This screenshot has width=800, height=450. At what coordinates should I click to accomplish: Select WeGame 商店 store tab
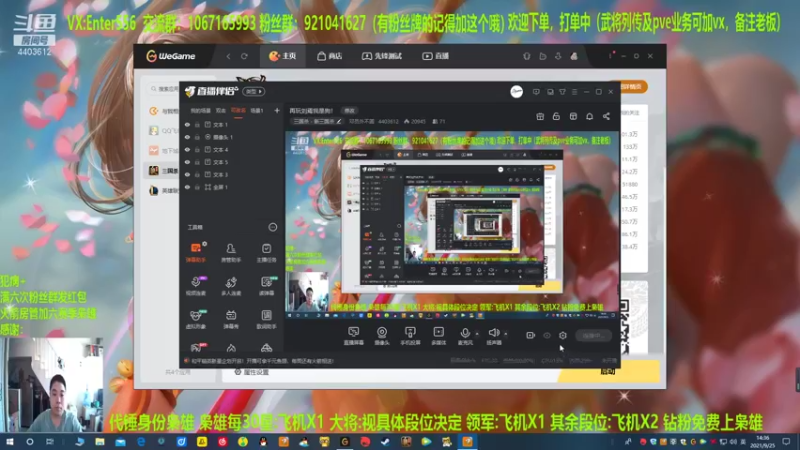[330, 56]
